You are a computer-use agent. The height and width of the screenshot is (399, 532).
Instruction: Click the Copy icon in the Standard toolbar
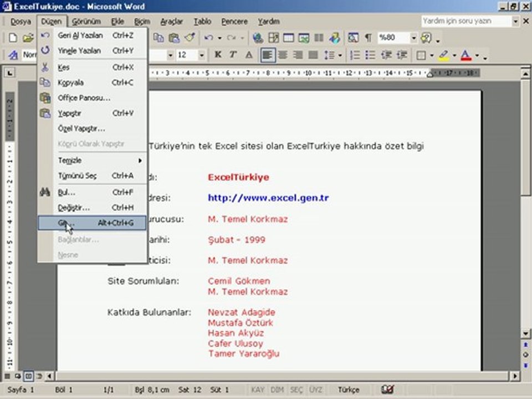click(x=158, y=38)
